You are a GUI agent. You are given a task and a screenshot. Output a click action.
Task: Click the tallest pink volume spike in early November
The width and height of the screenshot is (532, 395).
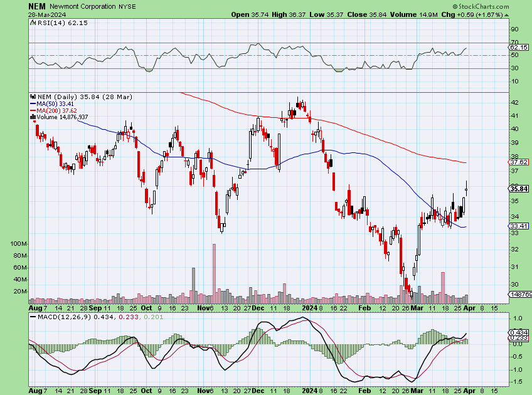(214, 273)
